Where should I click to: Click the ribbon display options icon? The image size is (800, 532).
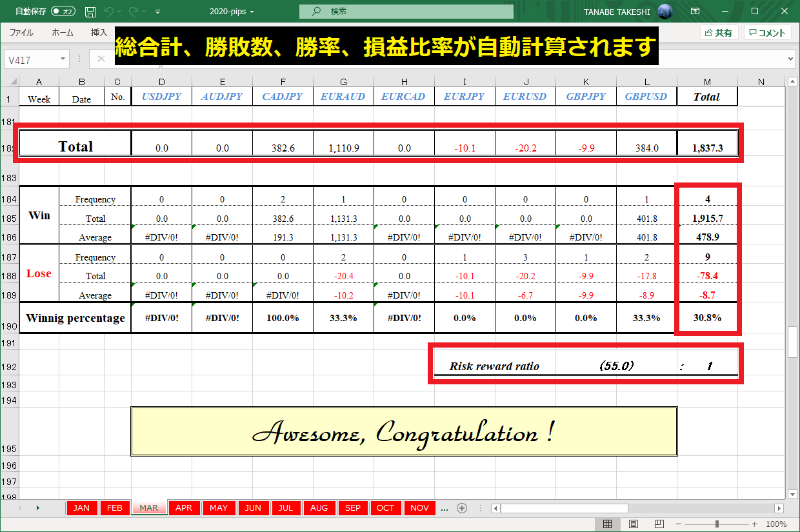coord(695,12)
